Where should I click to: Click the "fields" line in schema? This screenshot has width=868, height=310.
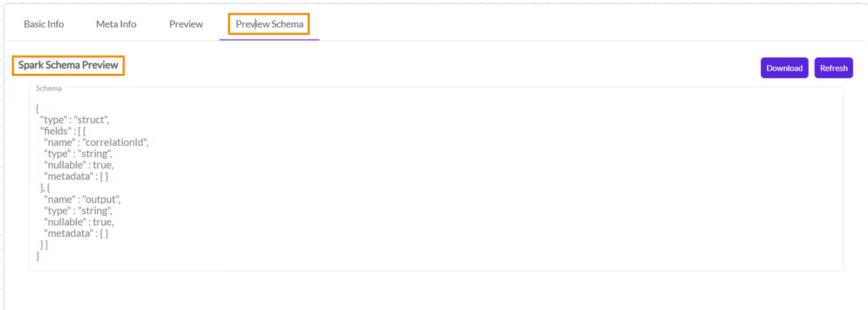[x=63, y=131]
